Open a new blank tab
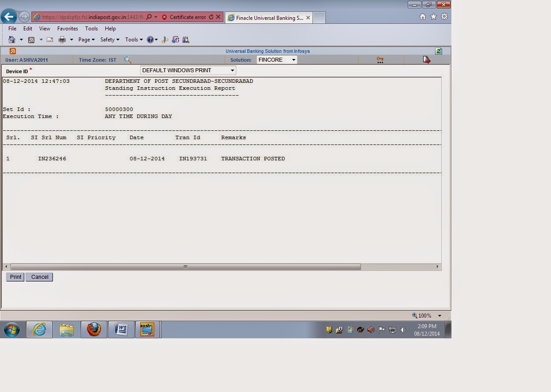The image size is (551, 392). click(x=319, y=18)
